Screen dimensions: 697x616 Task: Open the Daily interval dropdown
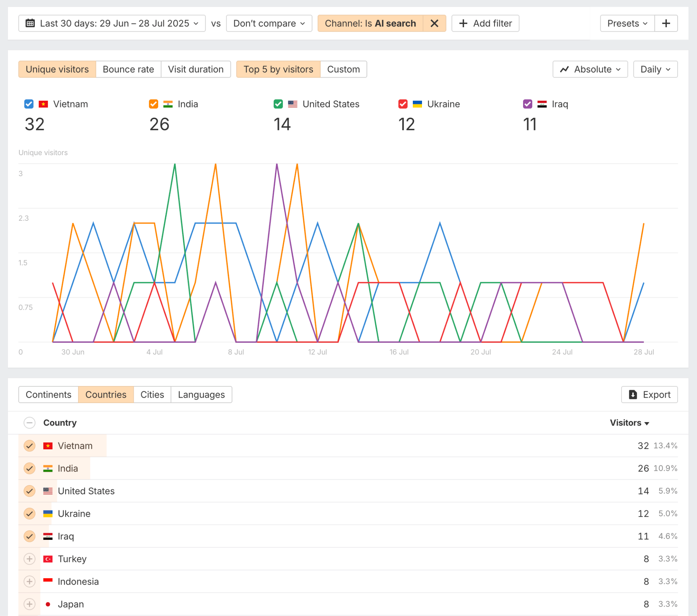pos(655,69)
